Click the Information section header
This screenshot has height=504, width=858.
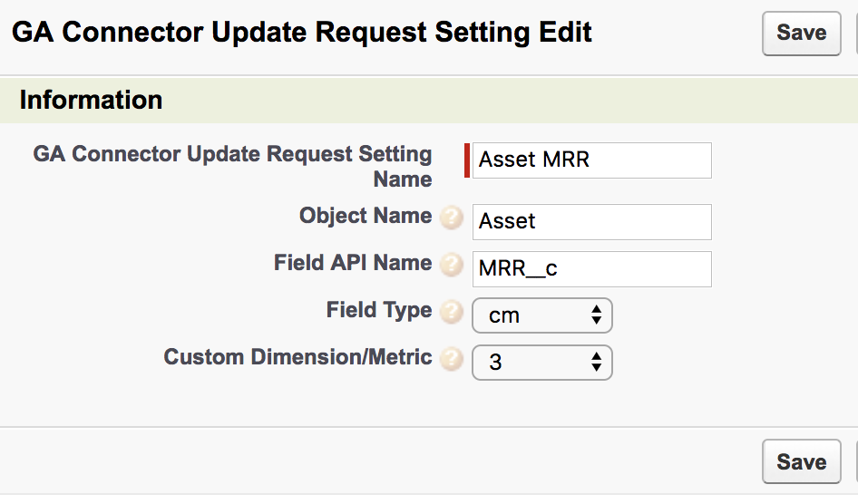coord(91,100)
